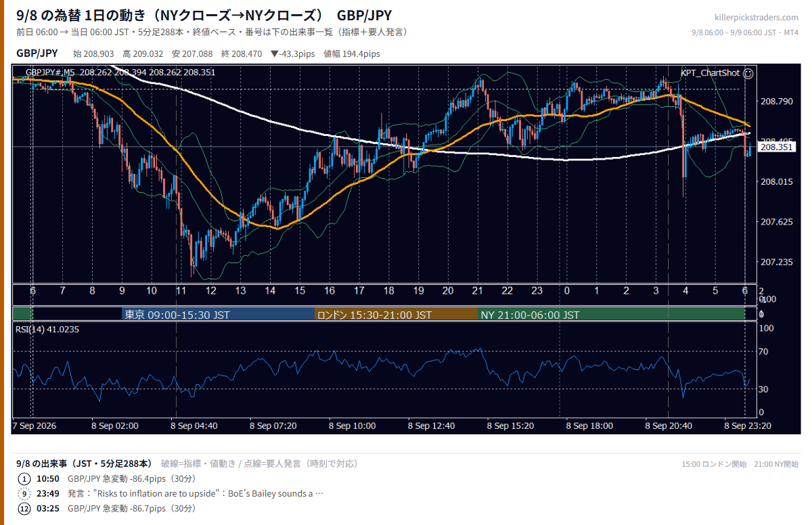
Task: Click the close value '終 208.470'
Action: pyautogui.click(x=242, y=54)
